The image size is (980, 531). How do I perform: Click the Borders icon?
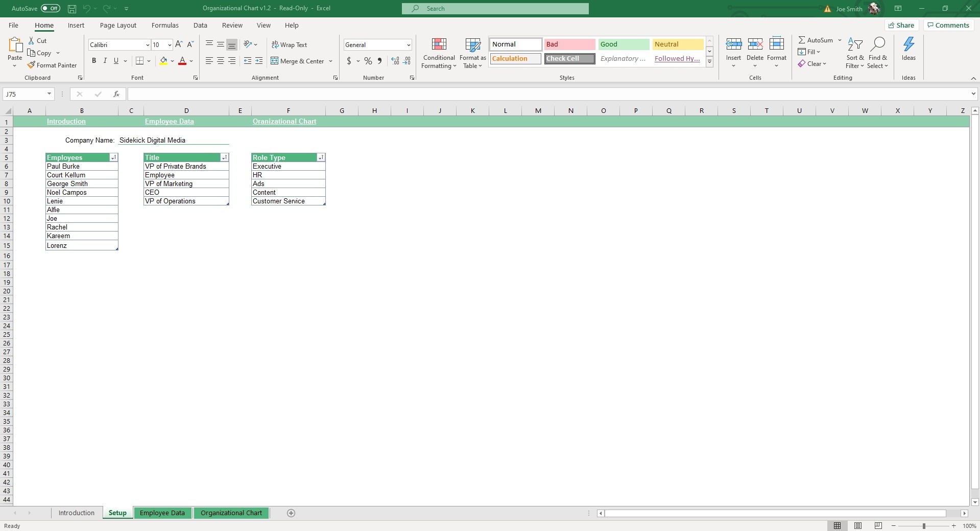[x=139, y=61]
